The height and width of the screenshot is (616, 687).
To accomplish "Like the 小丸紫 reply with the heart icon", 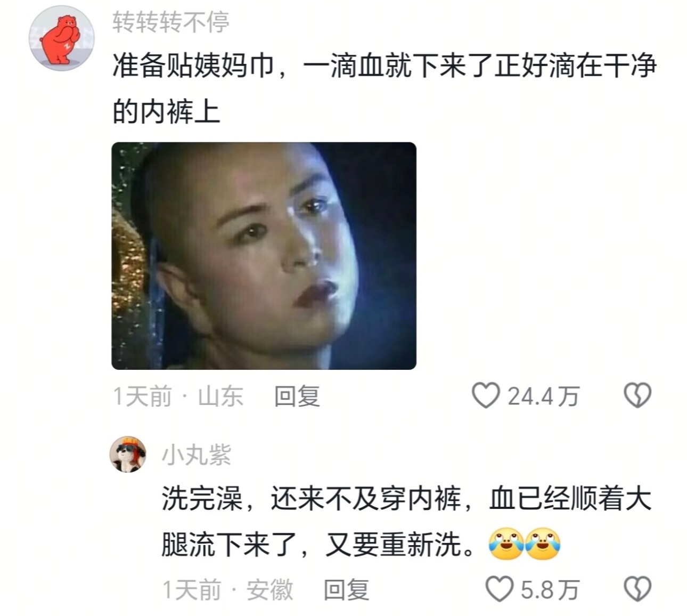I will (x=500, y=589).
